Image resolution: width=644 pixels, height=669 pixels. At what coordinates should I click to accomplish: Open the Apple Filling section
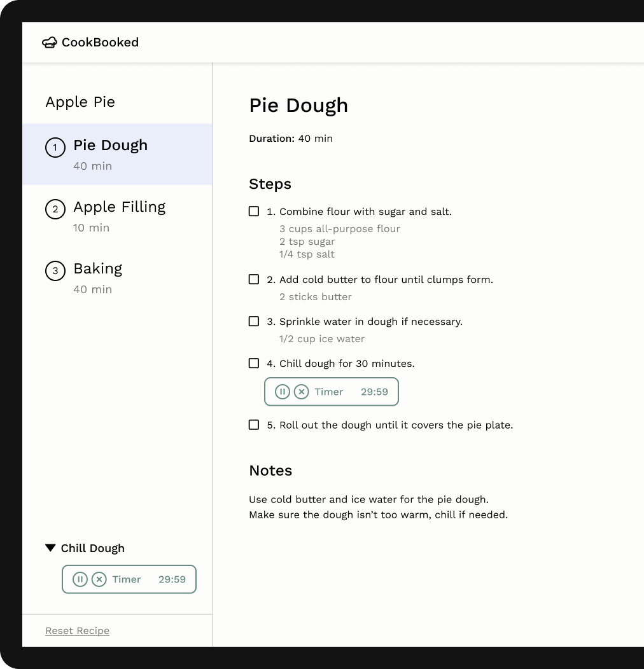(118, 216)
